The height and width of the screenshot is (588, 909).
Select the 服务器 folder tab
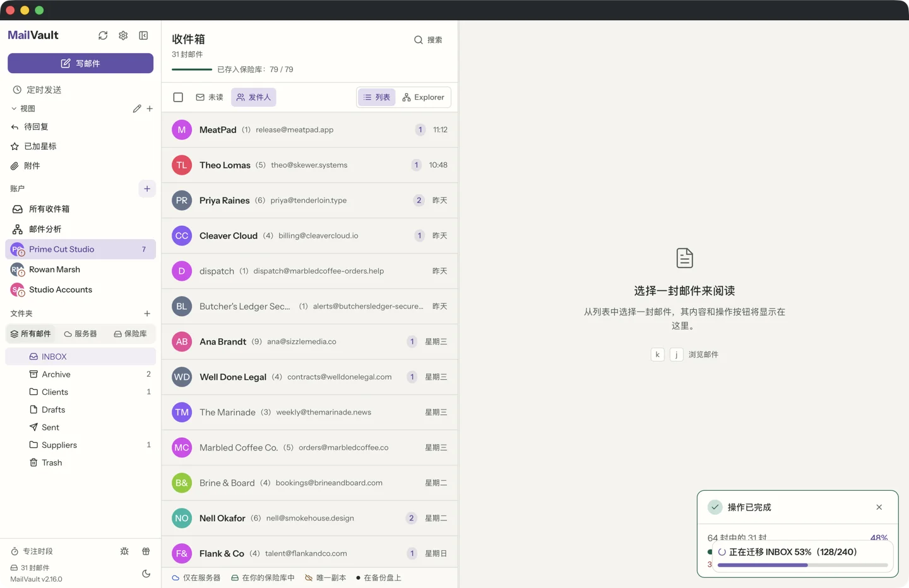click(81, 334)
